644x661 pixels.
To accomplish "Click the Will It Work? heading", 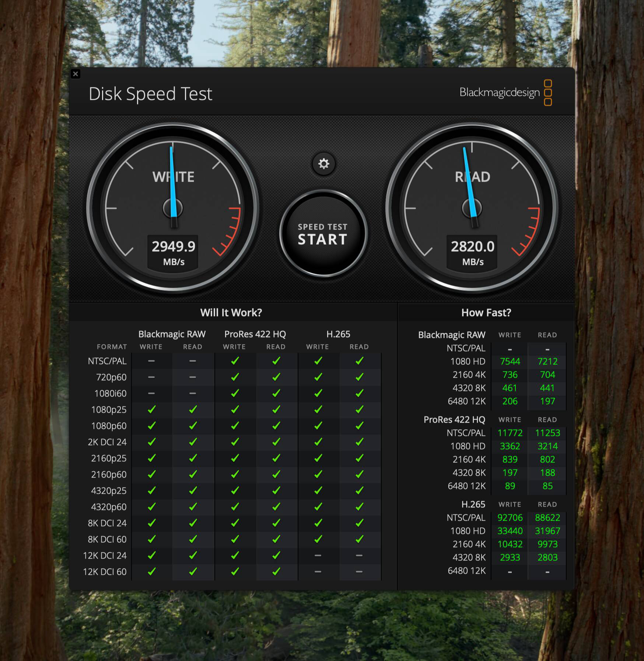I will pyautogui.click(x=231, y=312).
